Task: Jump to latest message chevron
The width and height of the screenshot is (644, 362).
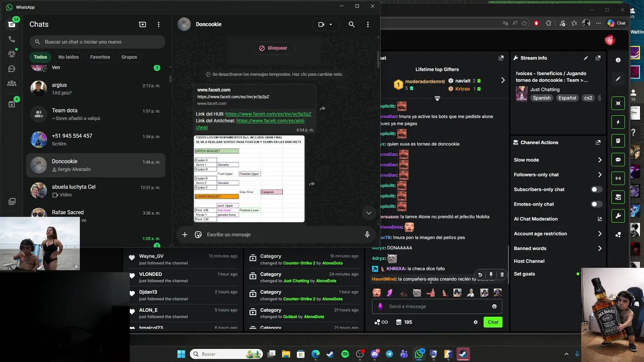Action: tap(369, 213)
